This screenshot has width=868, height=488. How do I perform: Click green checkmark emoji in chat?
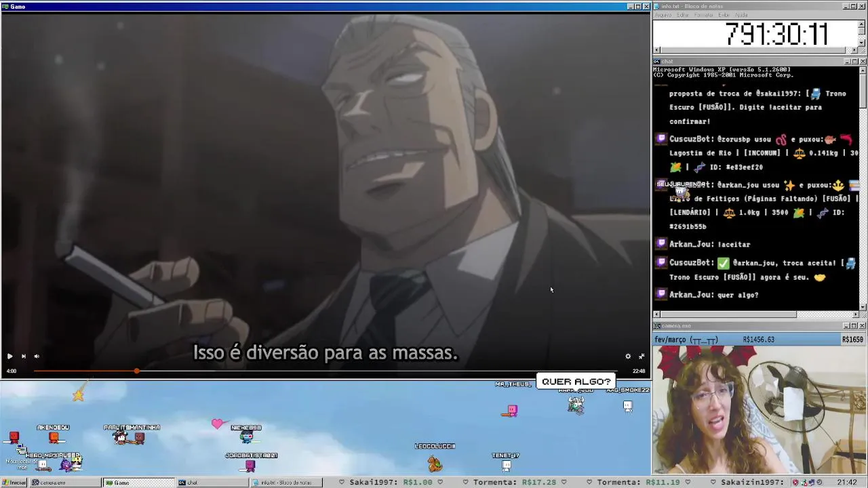click(x=724, y=263)
